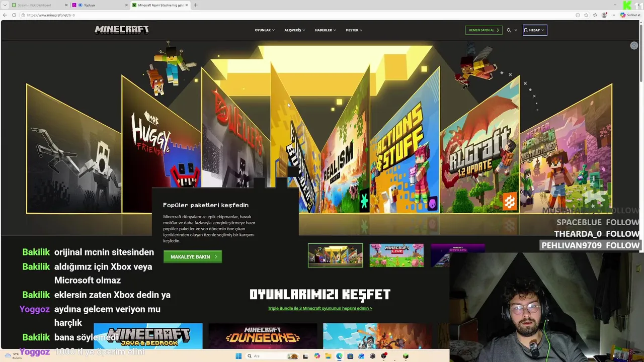Viewport: 644px width, 362px height.
Task: Open the Minecraft Java & Bedrock game card
Action: [148, 336]
